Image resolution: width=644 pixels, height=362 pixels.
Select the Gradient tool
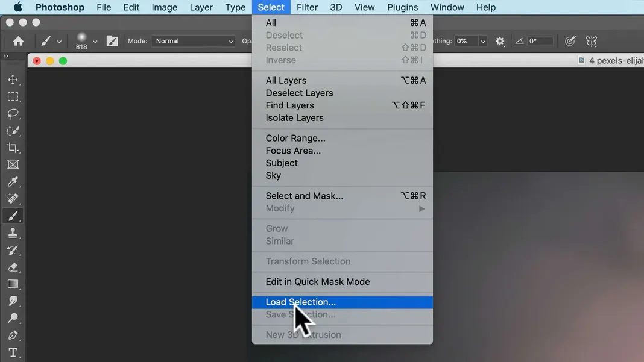tap(13, 284)
